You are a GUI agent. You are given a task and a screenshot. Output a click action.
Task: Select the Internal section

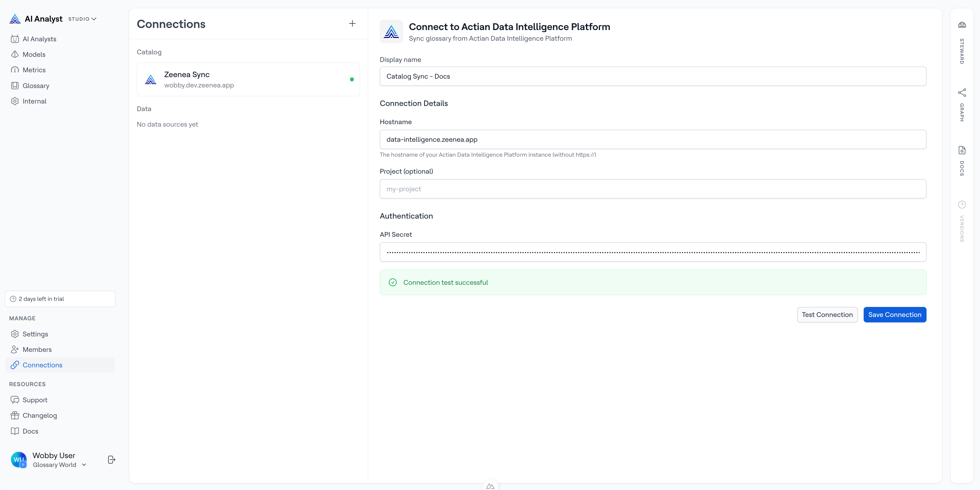click(x=34, y=101)
